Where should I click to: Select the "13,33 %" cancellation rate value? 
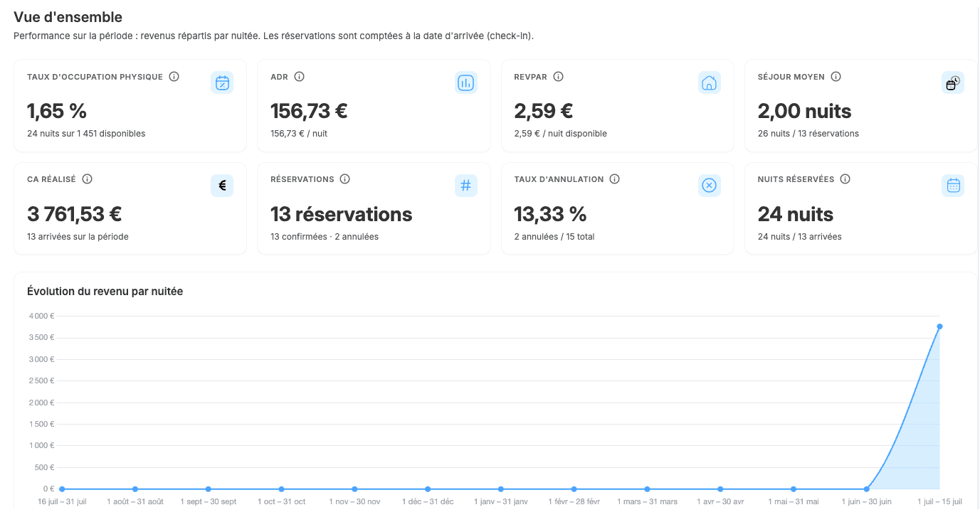coord(550,214)
